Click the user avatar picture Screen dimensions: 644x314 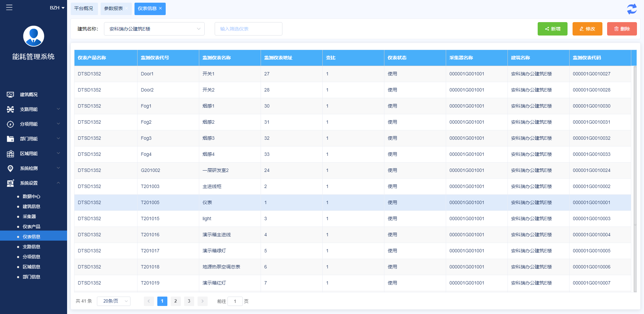coord(34,36)
